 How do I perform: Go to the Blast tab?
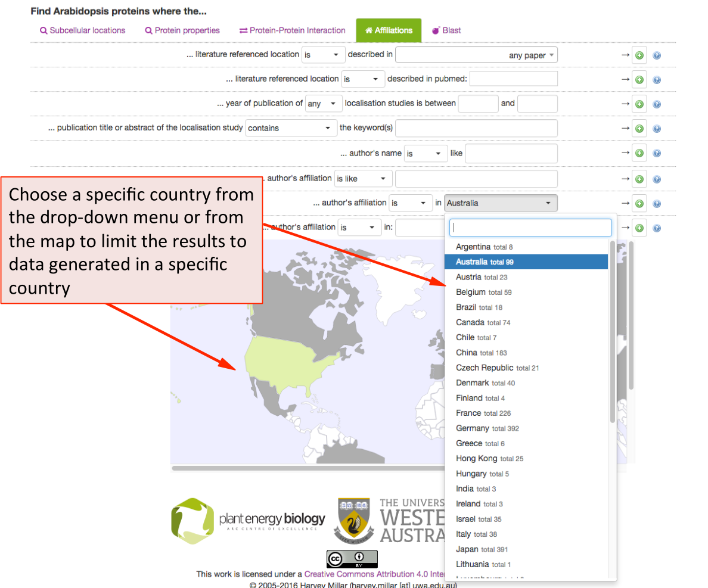446,30
